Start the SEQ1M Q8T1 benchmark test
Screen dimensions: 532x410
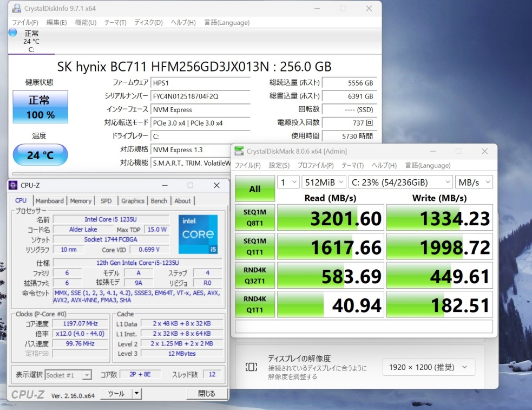pos(255,217)
